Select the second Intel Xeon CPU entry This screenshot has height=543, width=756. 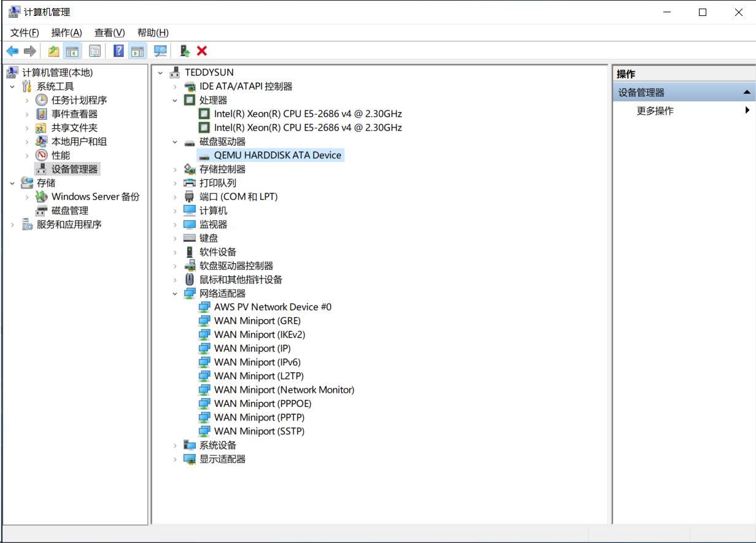point(308,128)
